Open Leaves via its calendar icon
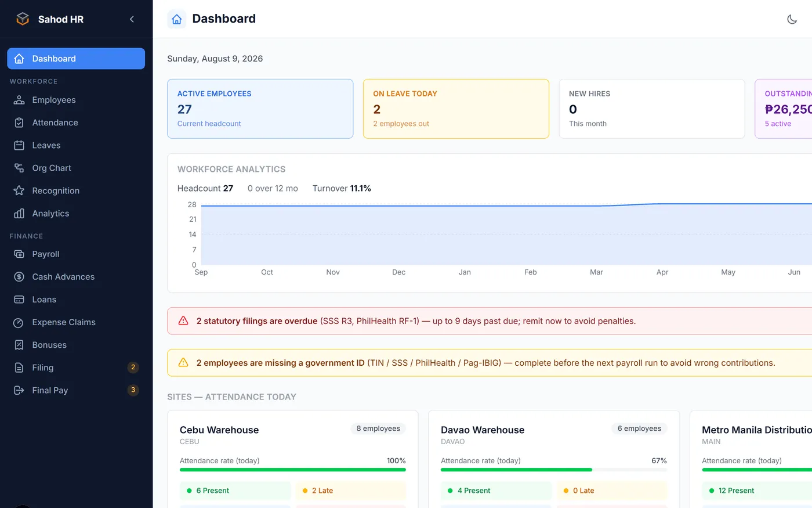The image size is (812, 508). [x=19, y=145]
